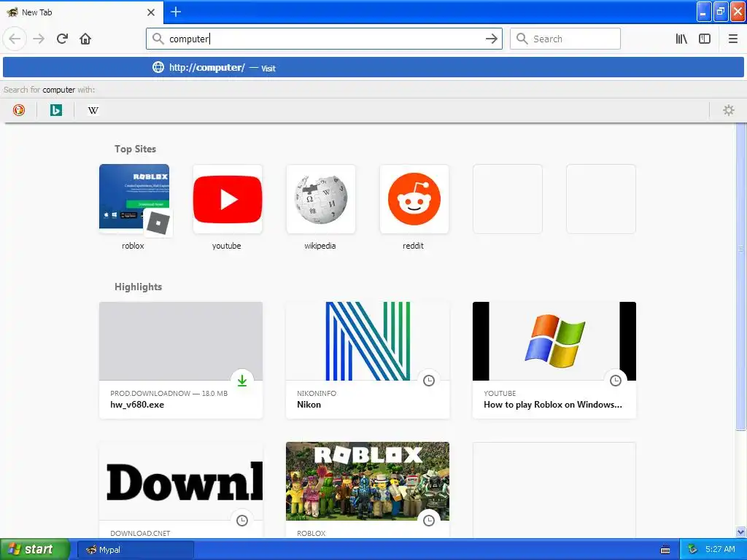Visit http://computer/ suggestion
Screen dimensions: 747x560
(x=373, y=67)
